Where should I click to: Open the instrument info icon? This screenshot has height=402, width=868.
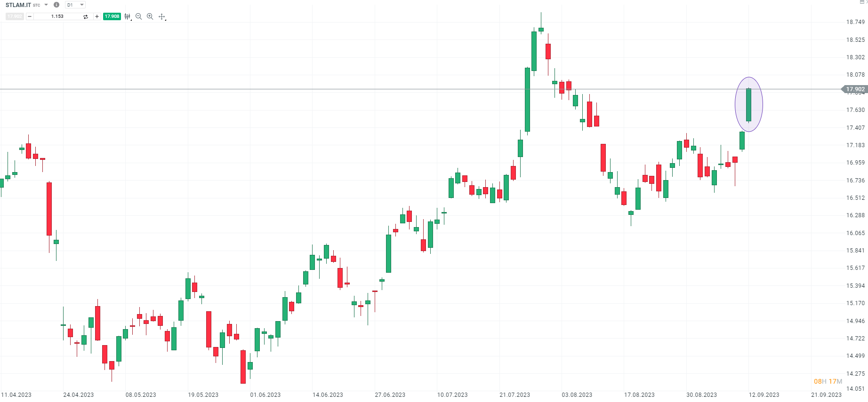tap(56, 5)
